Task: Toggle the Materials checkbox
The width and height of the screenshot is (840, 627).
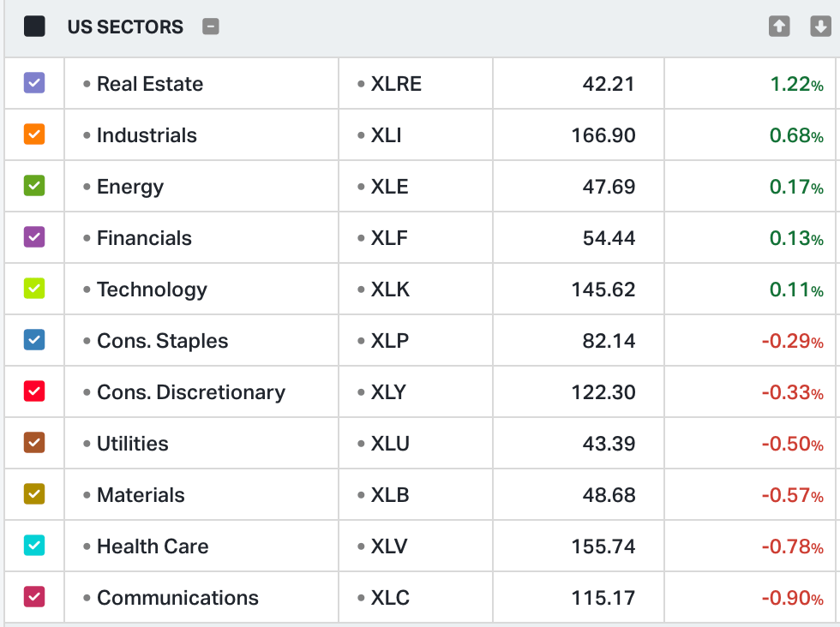Action: click(x=34, y=494)
